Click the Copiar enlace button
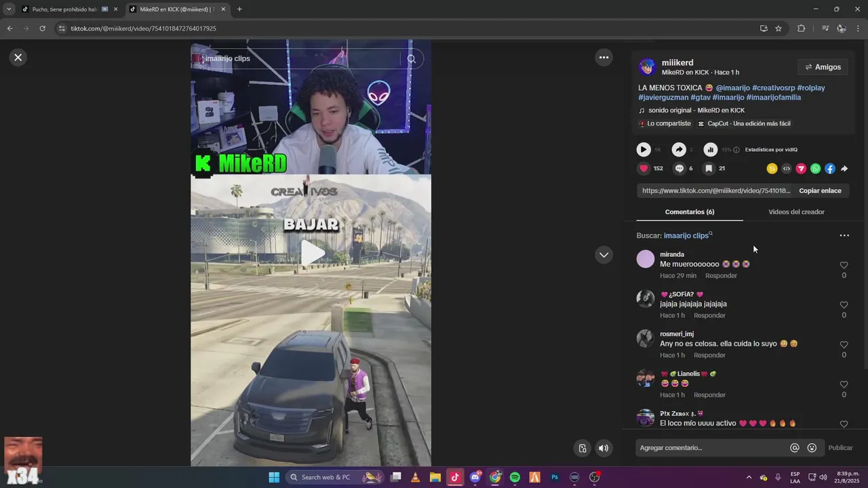The height and width of the screenshot is (488, 868). pyautogui.click(x=820, y=191)
